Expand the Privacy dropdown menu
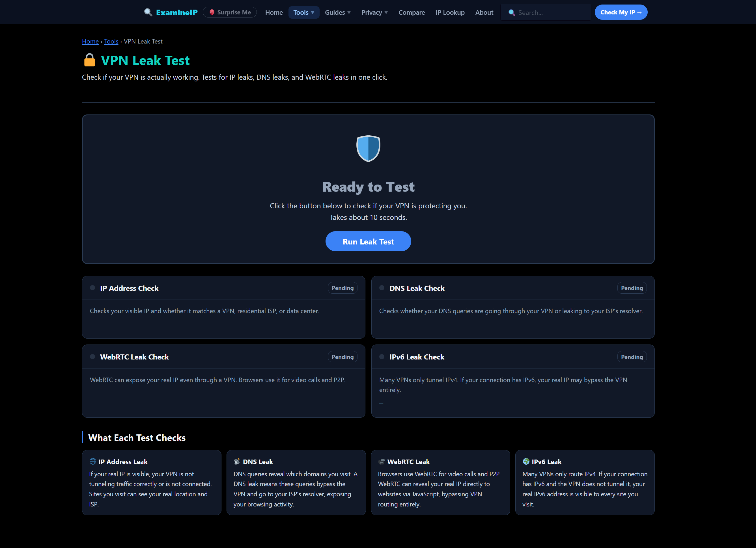 click(374, 12)
